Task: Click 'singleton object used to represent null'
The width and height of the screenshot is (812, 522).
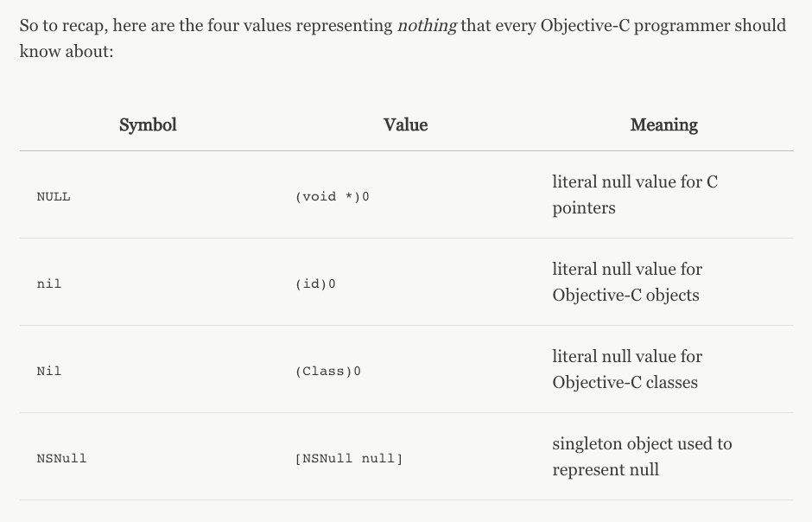Action: pos(642,456)
